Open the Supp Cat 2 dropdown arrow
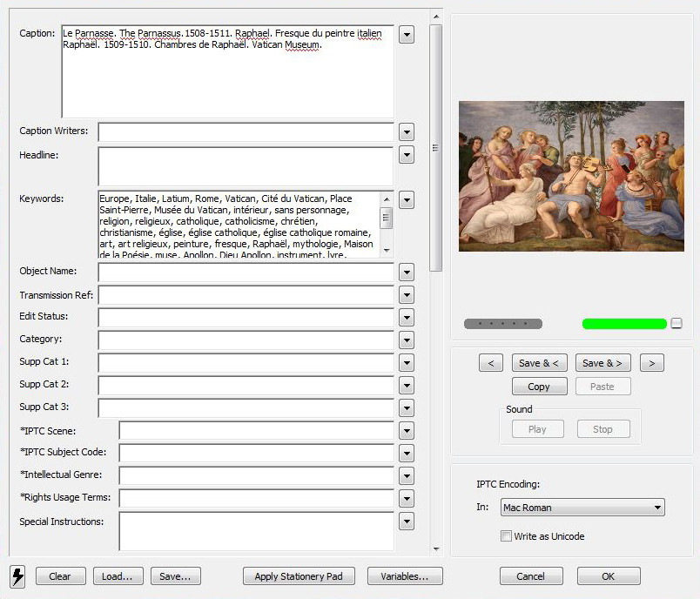This screenshot has width=700, height=599. 407,386
